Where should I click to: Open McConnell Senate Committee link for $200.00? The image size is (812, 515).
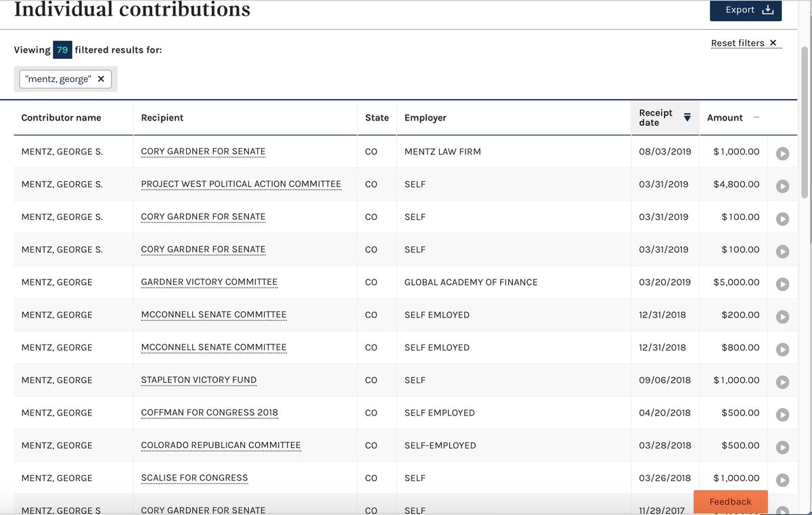pos(214,315)
